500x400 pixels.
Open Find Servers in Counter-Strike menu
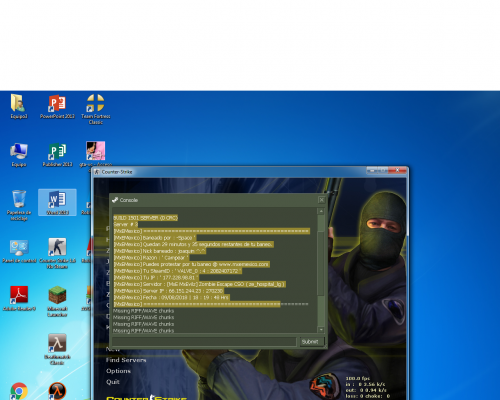tap(126, 360)
